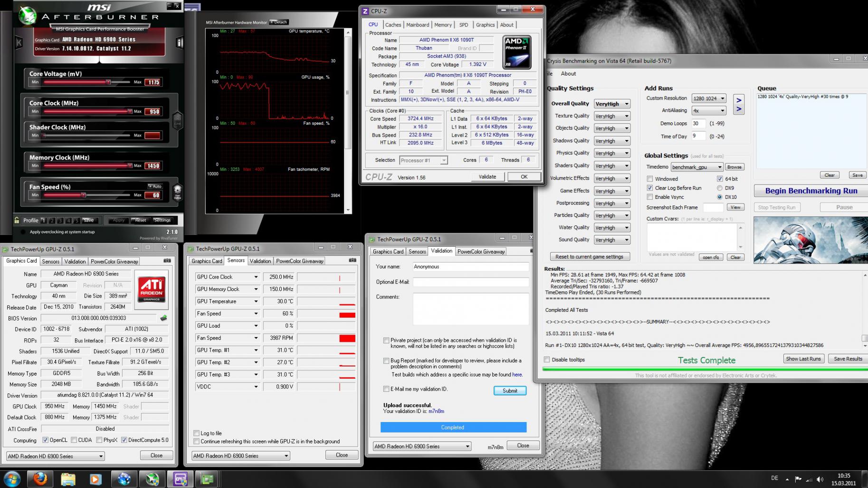Toggle the Afterburner profile lock icon

(x=17, y=220)
